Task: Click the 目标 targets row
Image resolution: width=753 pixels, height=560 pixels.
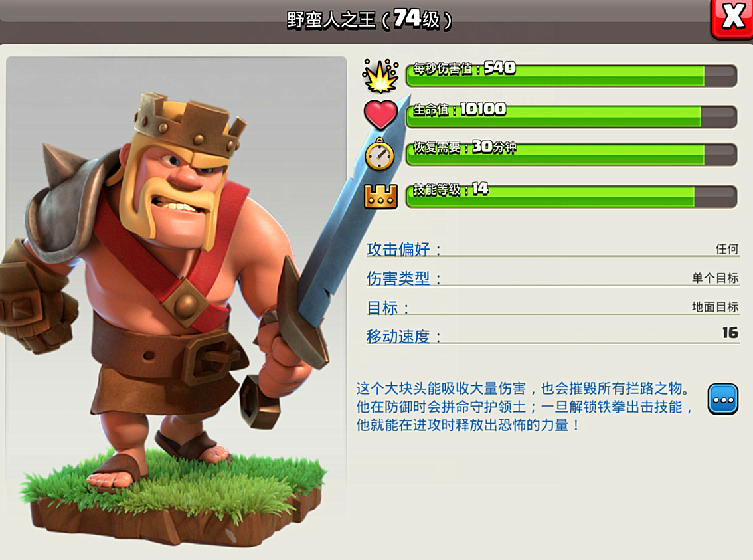Action: (552, 307)
